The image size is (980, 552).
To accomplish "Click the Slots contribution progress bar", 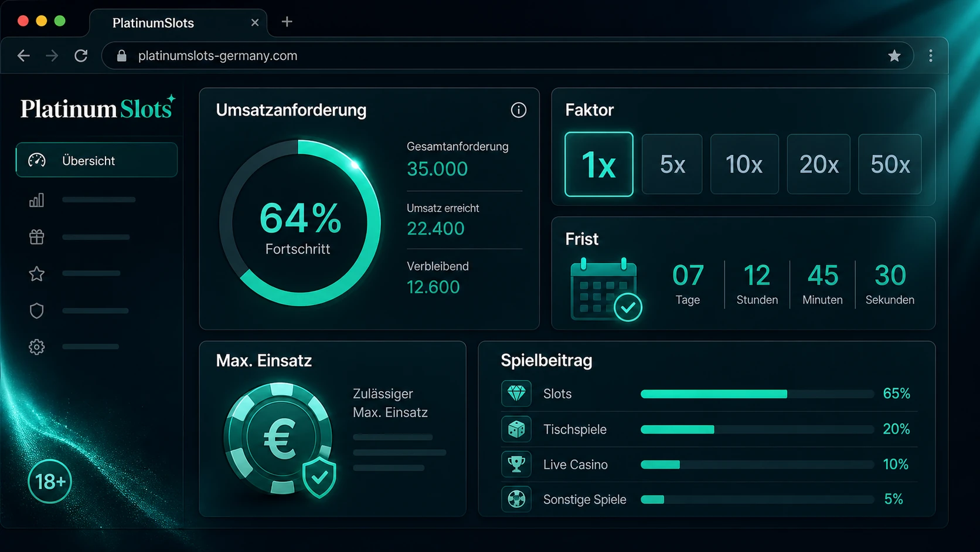I will [757, 394].
